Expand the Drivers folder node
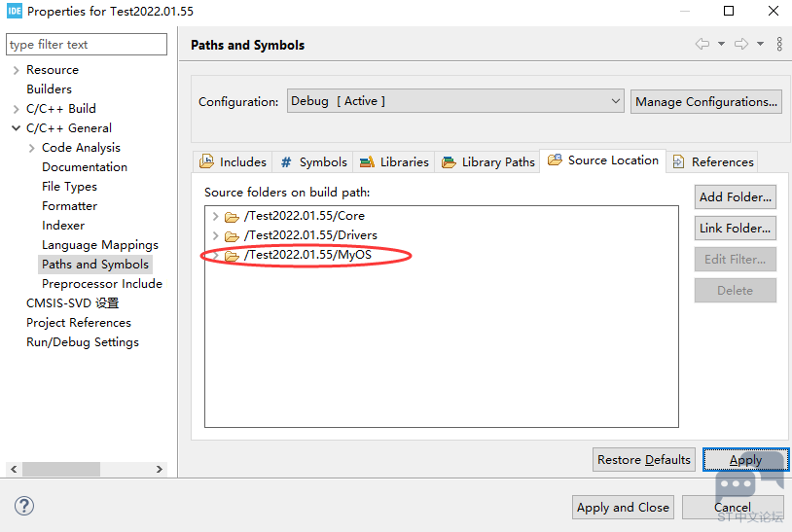 click(x=215, y=235)
